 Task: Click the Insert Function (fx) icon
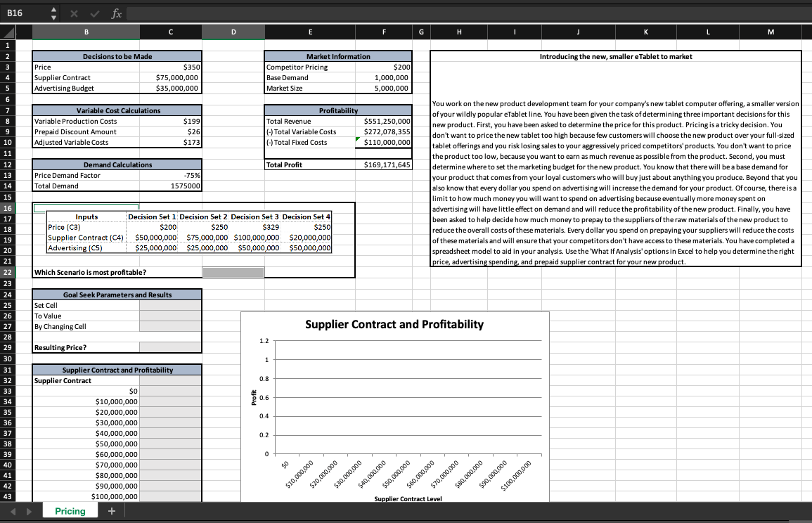pos(116,13)
